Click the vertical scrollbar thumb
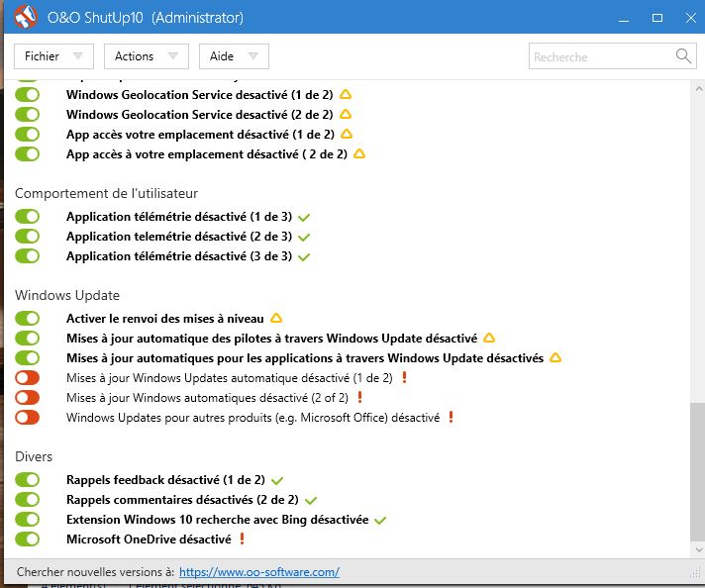705x588 pixels. click(x=697, y=472)
